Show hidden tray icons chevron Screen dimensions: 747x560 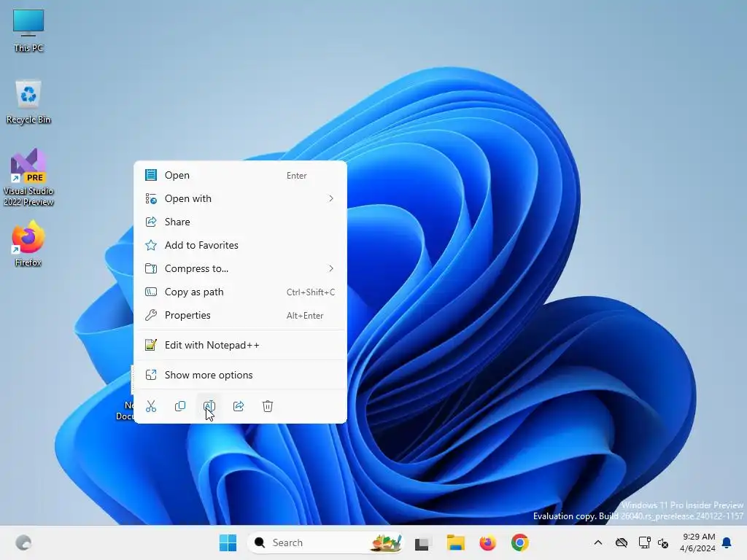point(598,542)
